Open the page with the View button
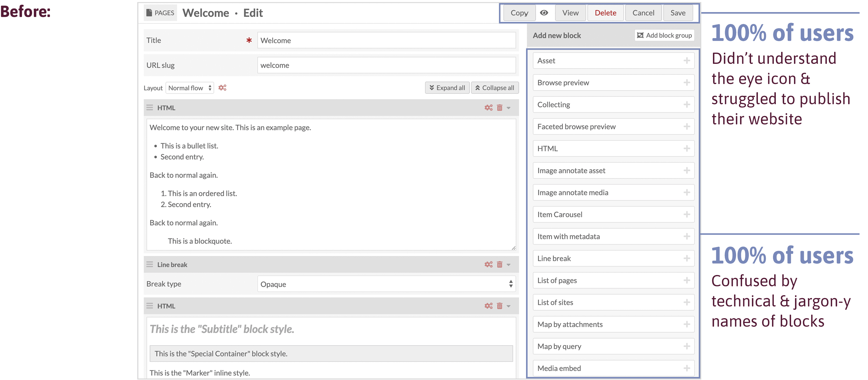 coord(571,13)
